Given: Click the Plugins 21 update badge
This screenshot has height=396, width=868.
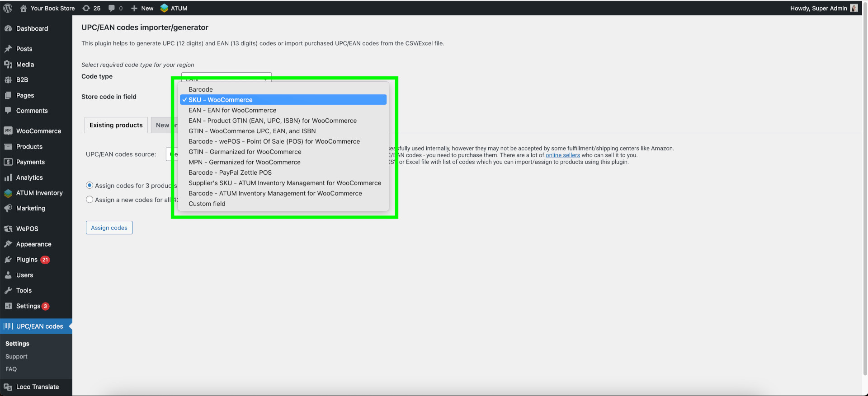Looking at the screenshot, I should (45, 260).
